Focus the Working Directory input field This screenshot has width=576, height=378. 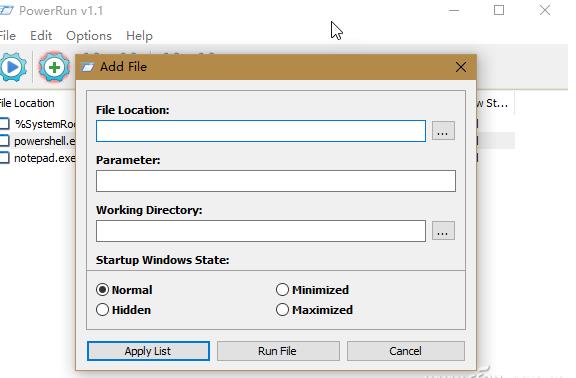pyautogui.click(x=261, y=231)
